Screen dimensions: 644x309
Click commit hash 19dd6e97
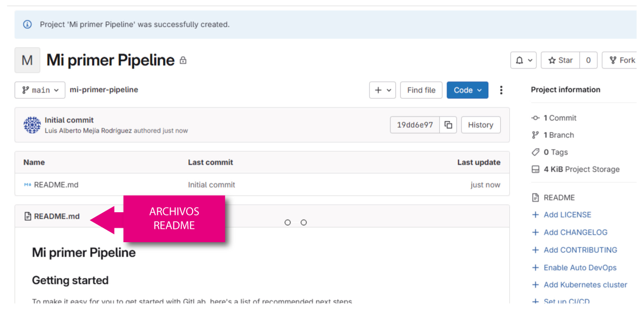coord(415,125)
